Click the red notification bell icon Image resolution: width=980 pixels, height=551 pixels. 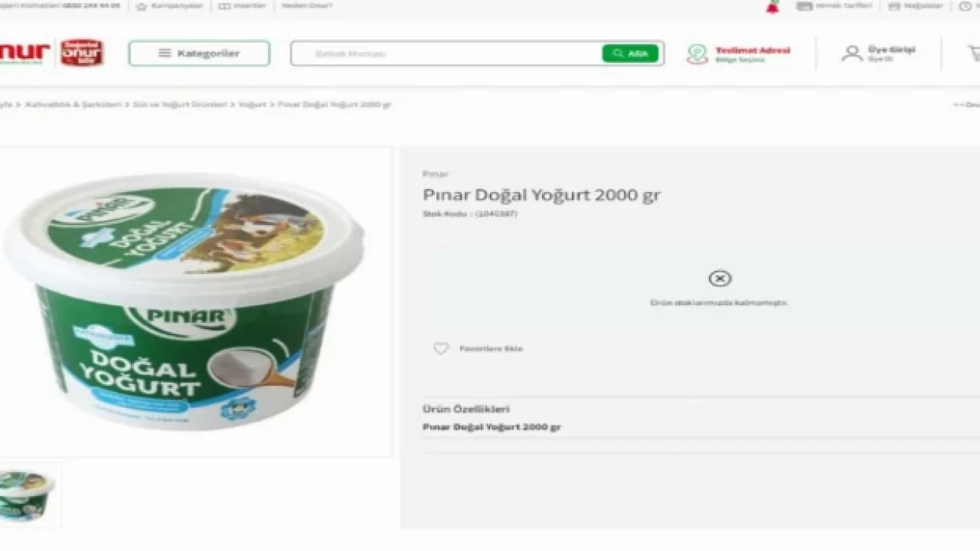(x=773, y=6)
